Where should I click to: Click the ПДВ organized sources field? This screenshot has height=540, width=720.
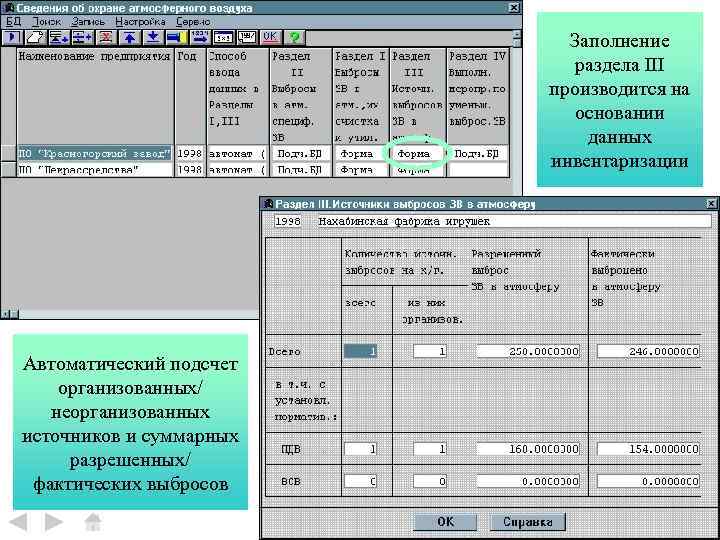[430, 449]
